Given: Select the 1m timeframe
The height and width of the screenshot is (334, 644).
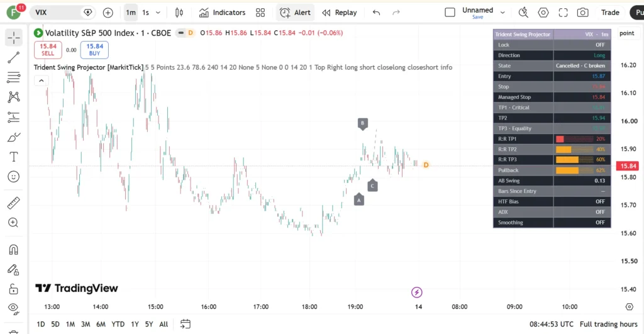Looking at the screenshot, I should [131, 13].
